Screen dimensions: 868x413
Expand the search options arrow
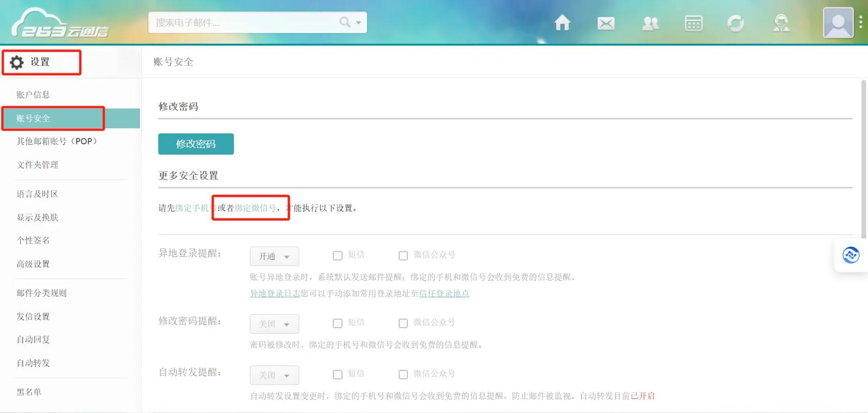(359, 23)
